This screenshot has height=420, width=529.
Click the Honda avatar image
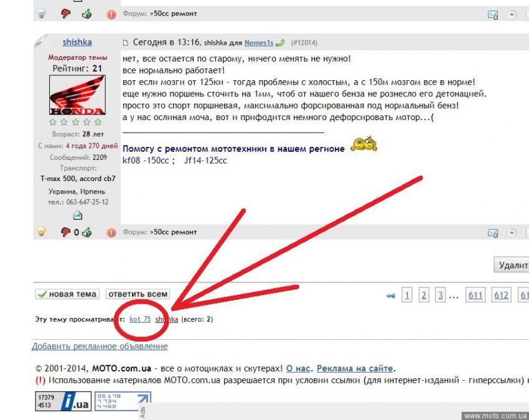pyautogui.click(x=77, y=95)
